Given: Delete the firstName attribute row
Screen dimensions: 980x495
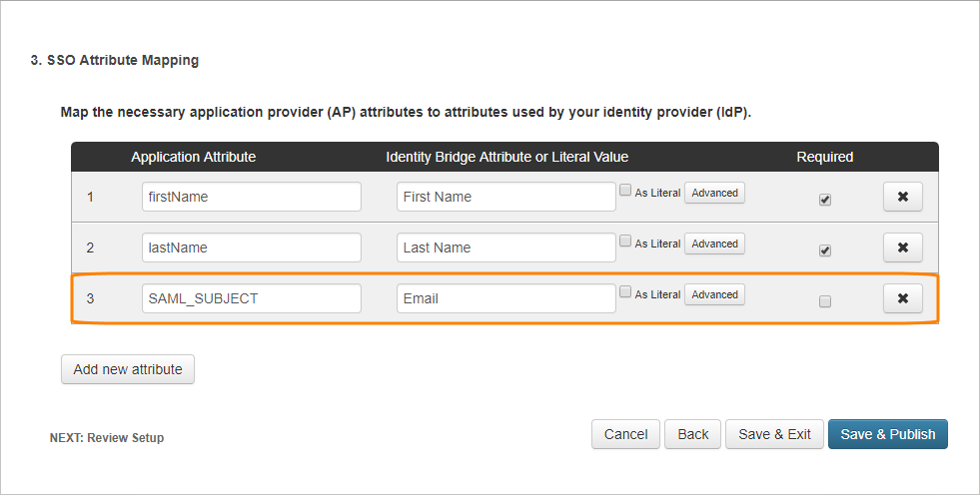Looking at the screenshot, I should coord(902,197).
